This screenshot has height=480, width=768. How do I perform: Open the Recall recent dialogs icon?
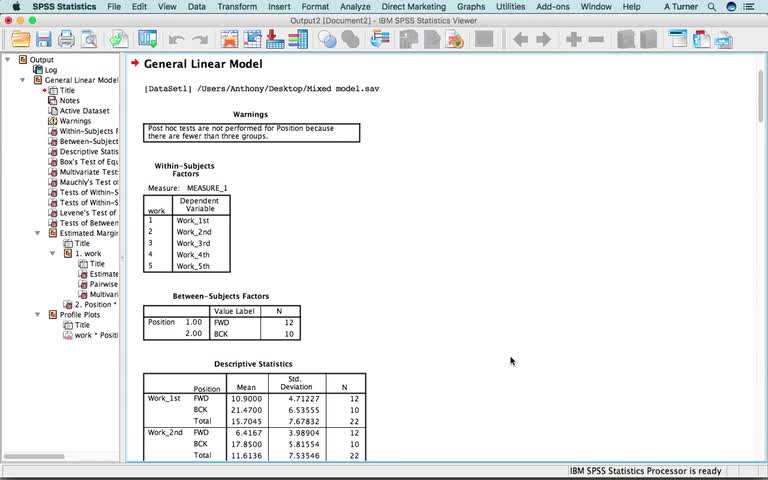coord(147,39)
